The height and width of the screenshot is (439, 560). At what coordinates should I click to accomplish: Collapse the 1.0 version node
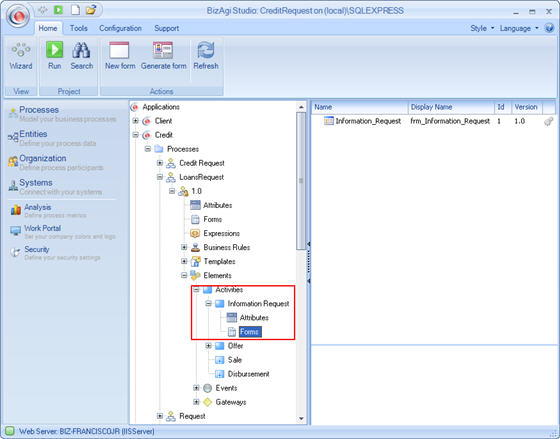coord(172,191)
